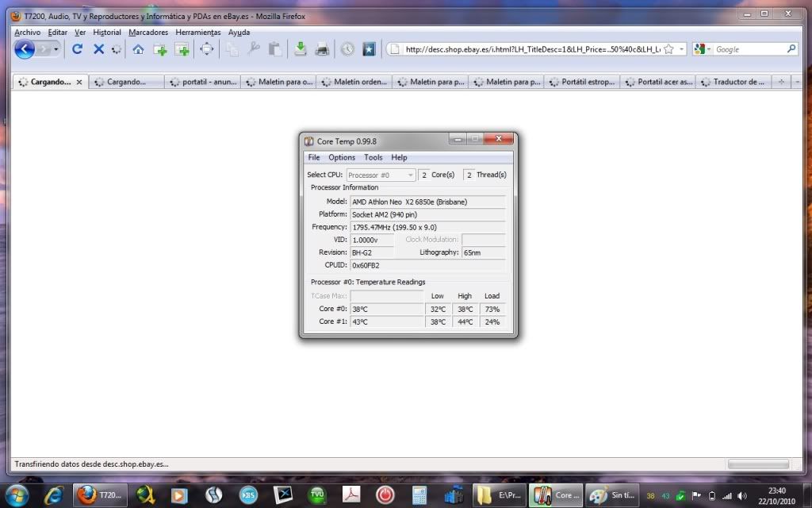Open the Historial menu
The height and width of the screenshot is (508, 812).
pyautogui.click(x=107, y=32)
